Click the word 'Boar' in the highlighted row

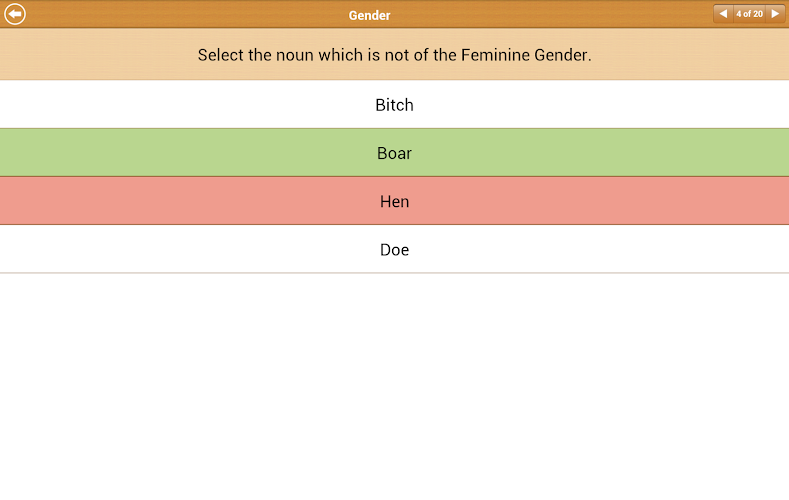coord(394,153)
